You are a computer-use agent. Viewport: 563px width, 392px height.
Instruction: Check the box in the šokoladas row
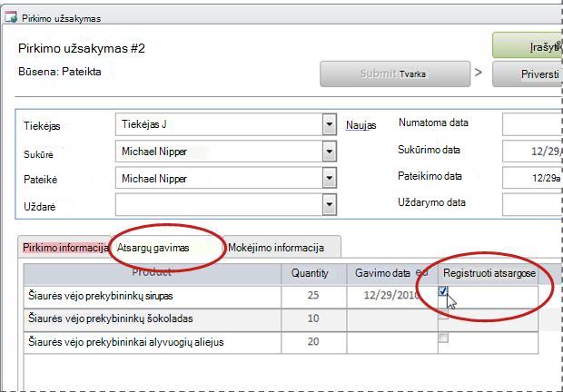(x=443, y=315)
